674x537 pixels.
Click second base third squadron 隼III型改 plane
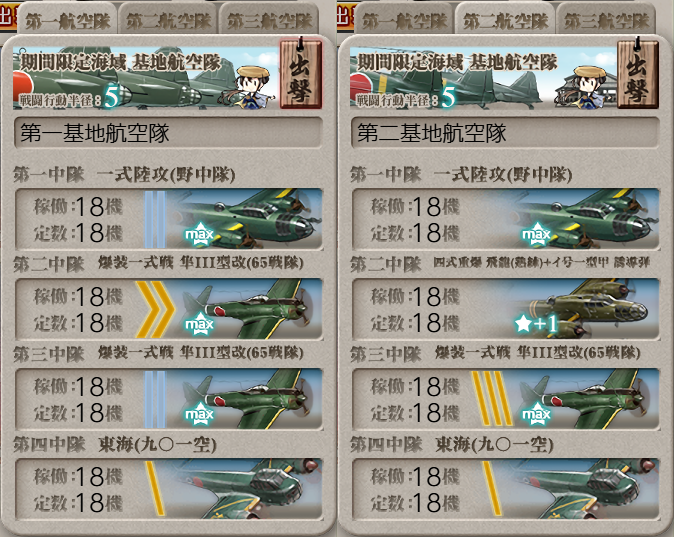[x=506, y=399]
